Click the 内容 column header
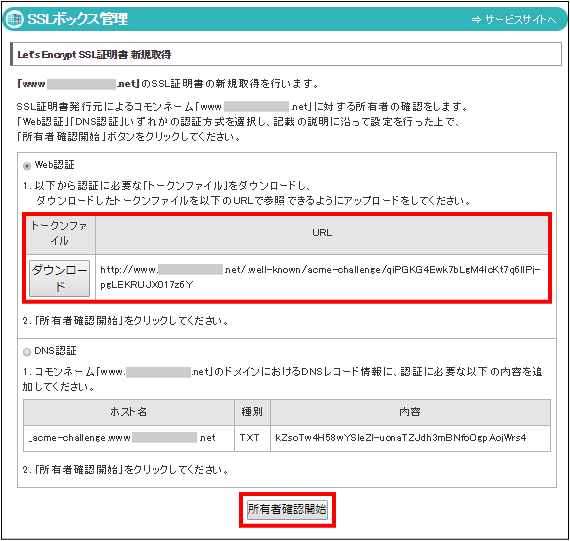Image resolution: width=570 pixels, height=541 pixels. 410,412
